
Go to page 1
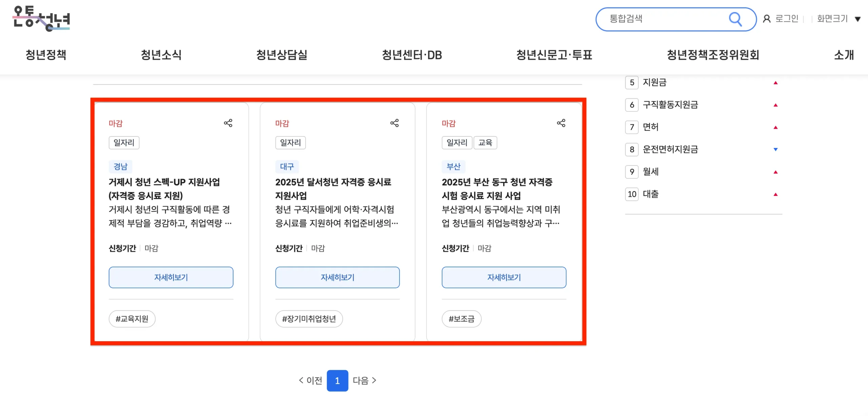click(x=337, y=381)
